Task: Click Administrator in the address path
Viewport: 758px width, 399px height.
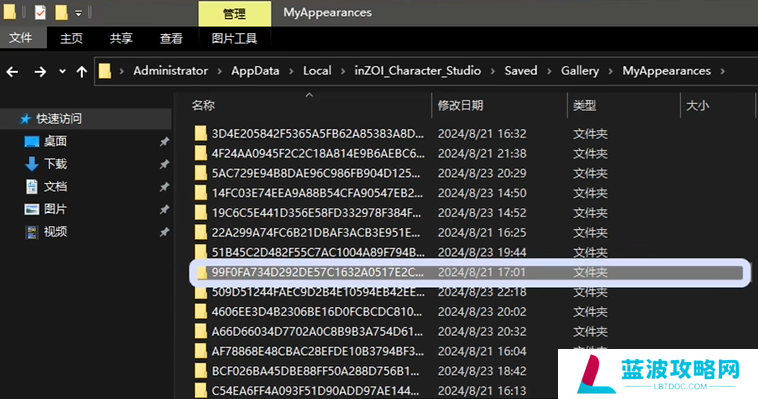Action: tap(171, 71)
